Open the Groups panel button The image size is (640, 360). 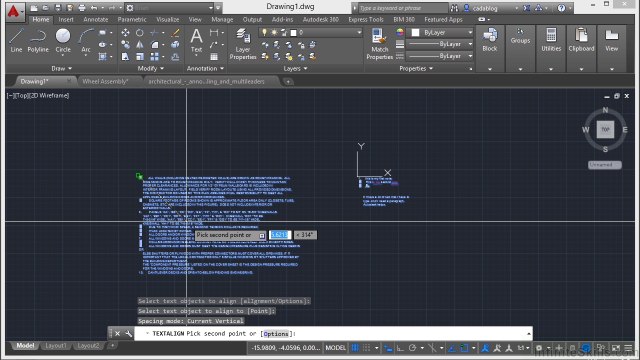click(x=520, y=48)
